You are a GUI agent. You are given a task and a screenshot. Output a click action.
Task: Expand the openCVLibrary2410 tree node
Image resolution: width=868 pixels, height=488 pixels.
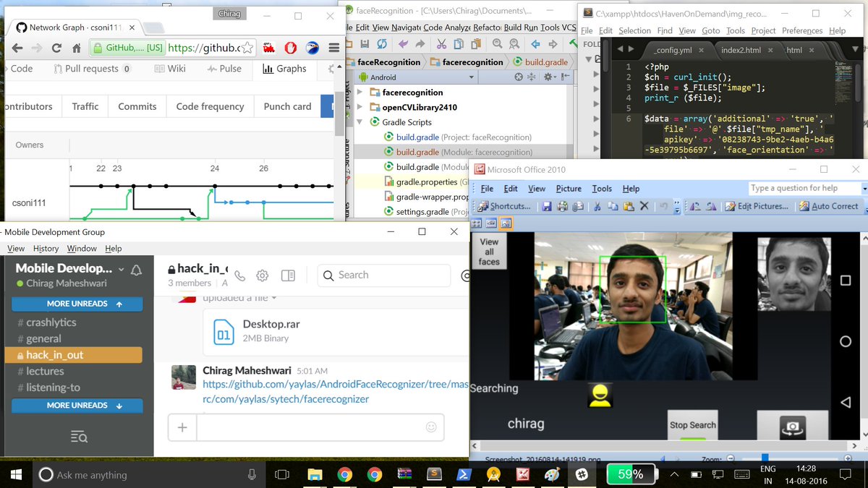360,108
